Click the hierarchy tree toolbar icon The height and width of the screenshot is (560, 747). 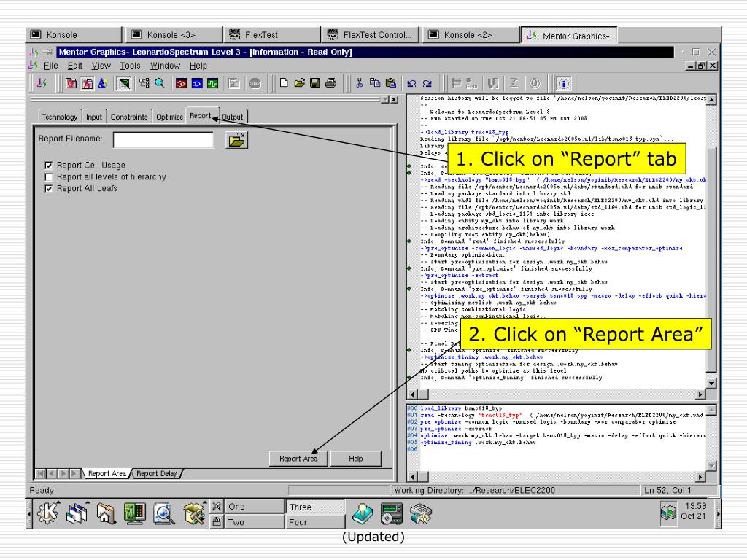(144, 83)
